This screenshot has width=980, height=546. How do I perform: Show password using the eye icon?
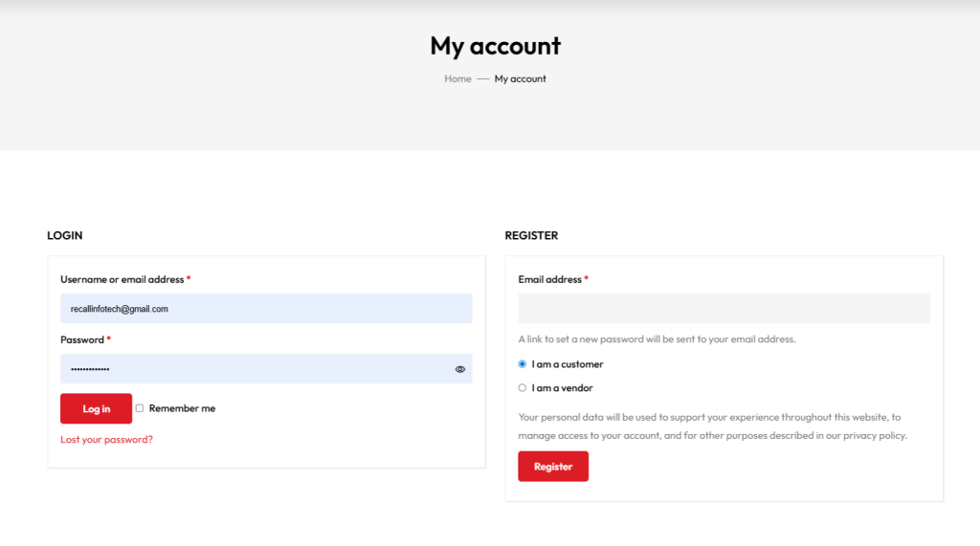pyautogui.click(x=460, y=369)
